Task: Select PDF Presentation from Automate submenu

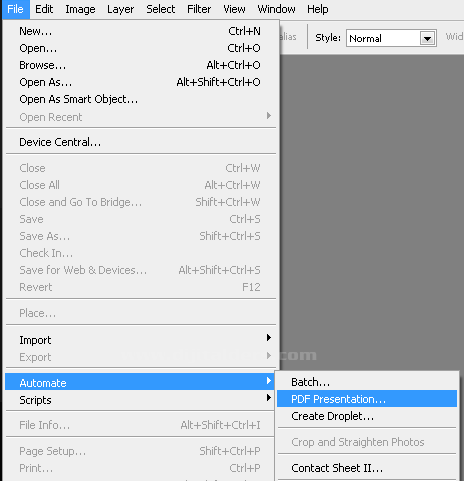Action: click(x=367, y=399)
